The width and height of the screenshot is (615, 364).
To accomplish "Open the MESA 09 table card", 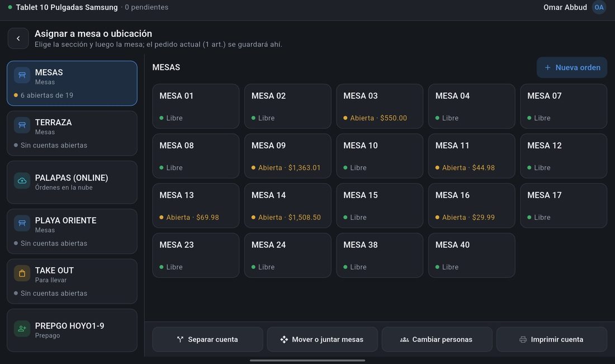I will (x=288, y=155).
